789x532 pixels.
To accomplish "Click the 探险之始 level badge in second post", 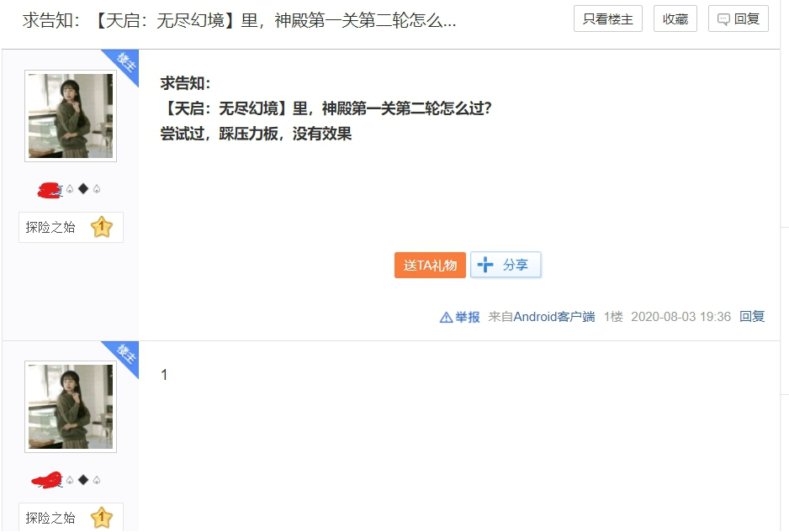I will pos(71,517).
